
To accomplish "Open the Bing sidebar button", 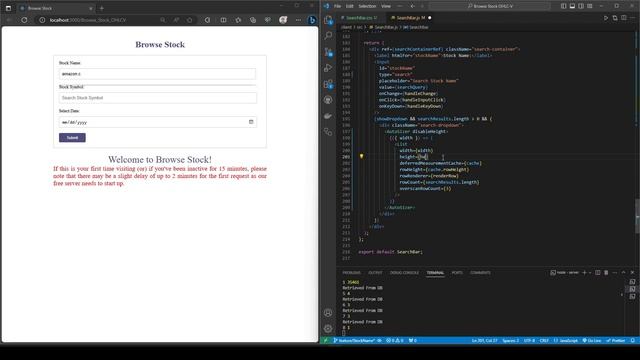I will coord(312,20).
